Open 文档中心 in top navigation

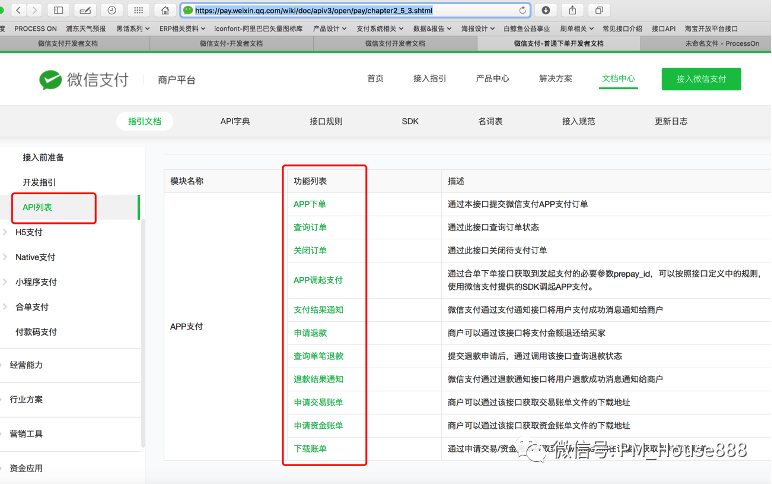[x=618, y=78]
